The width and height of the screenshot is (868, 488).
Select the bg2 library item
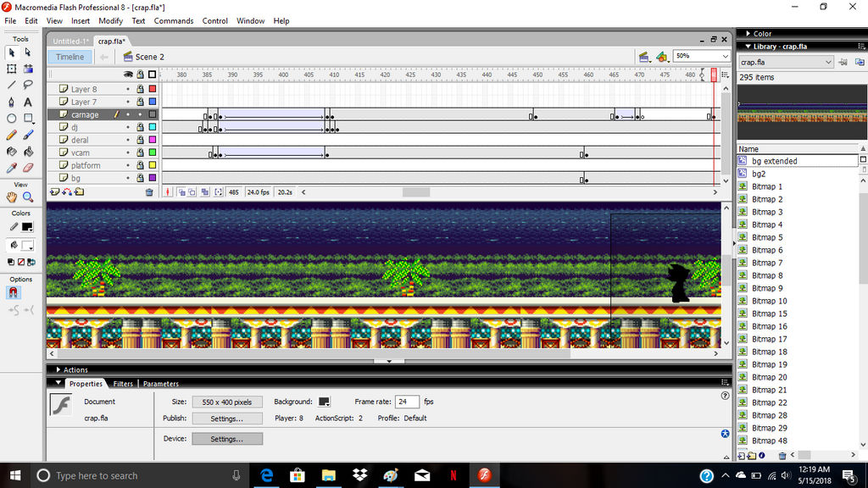click(x=759, y=174)
